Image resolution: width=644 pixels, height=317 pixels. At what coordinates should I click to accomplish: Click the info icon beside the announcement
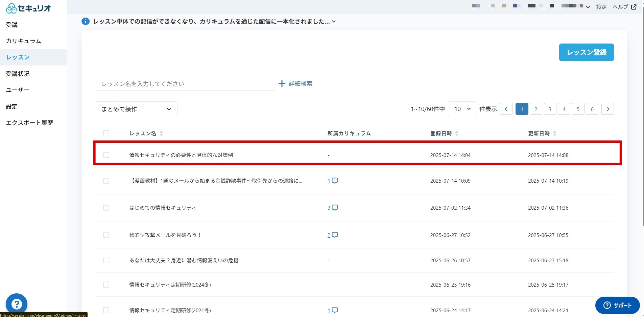[86, 21]
